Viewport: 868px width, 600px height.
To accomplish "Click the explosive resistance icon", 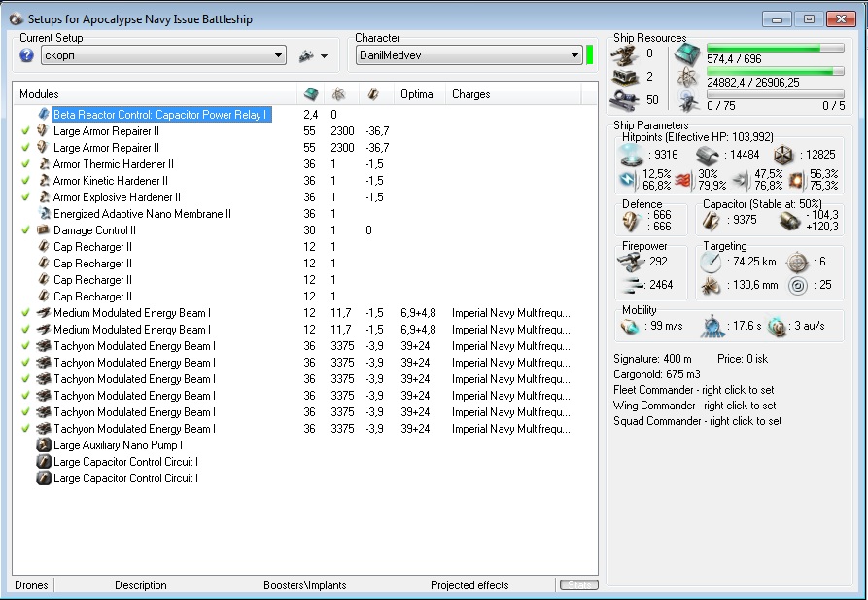I will pos(797,180).
